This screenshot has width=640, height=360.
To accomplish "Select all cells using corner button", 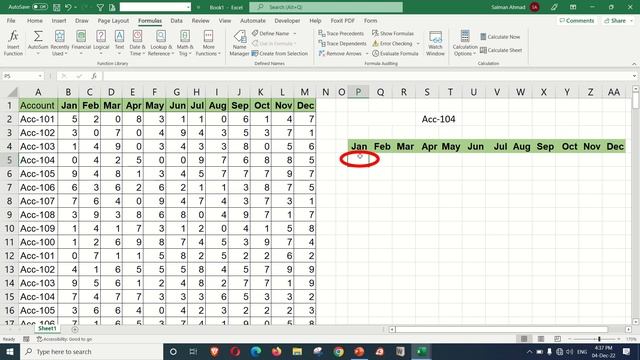I will pos(12,92).
